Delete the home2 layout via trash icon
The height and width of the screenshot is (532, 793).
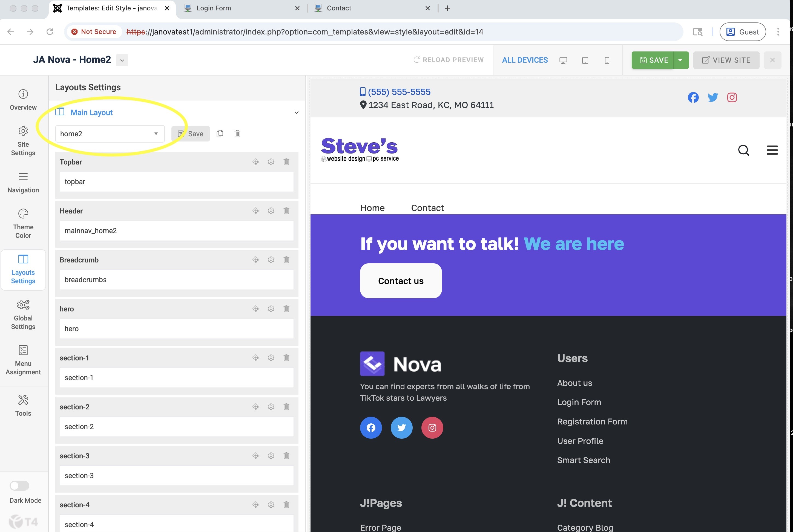click(x=237, y=134)
